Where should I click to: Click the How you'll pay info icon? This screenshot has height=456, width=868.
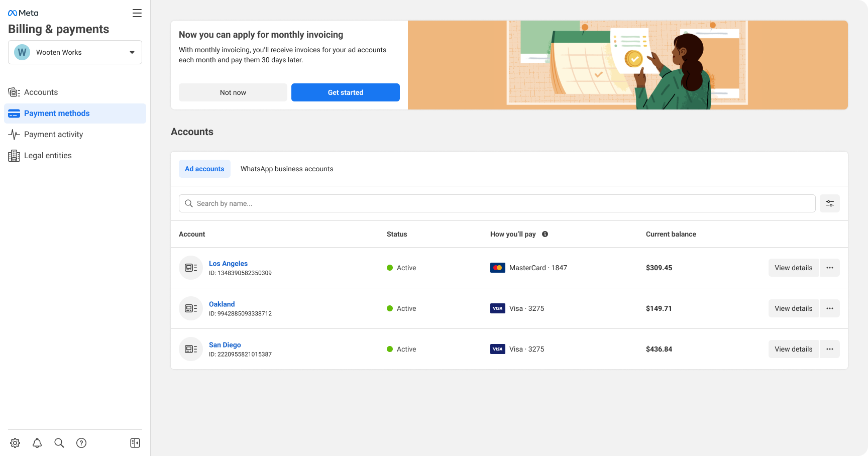click(x=545, y=234)
